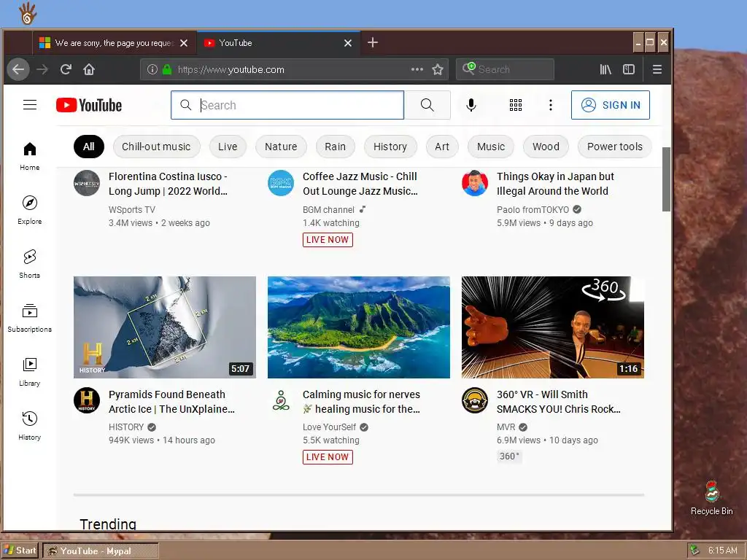
Task: Open a new browser tab
Action: pos(373,42)
